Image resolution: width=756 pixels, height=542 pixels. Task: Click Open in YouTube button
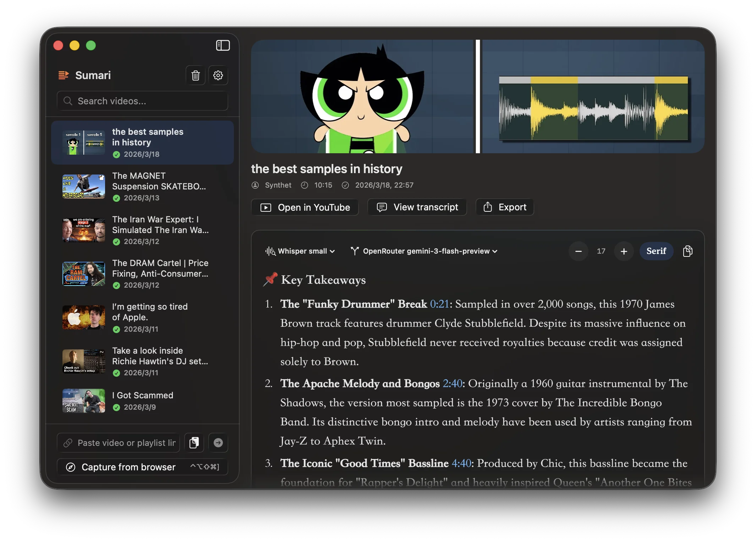[305, 207]
